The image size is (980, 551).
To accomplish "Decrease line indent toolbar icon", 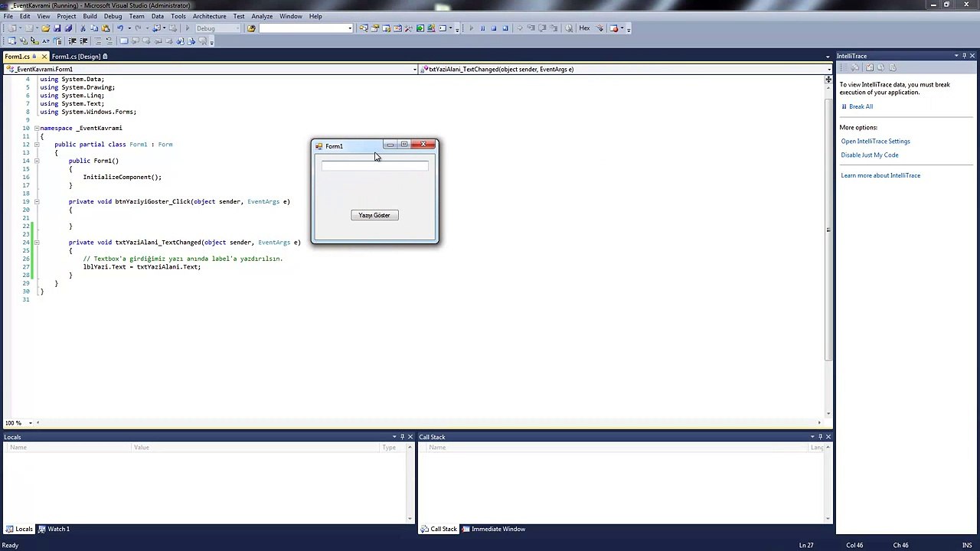I will tap(72, 41).
